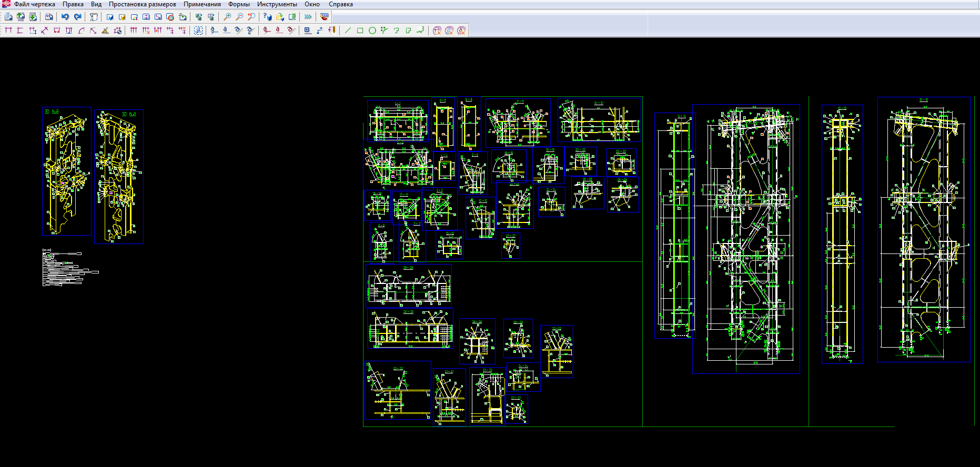The width and height of the screenshot is (980, 467).
Task: Pick the green revision cloud tool
Action: coord(420,31)
